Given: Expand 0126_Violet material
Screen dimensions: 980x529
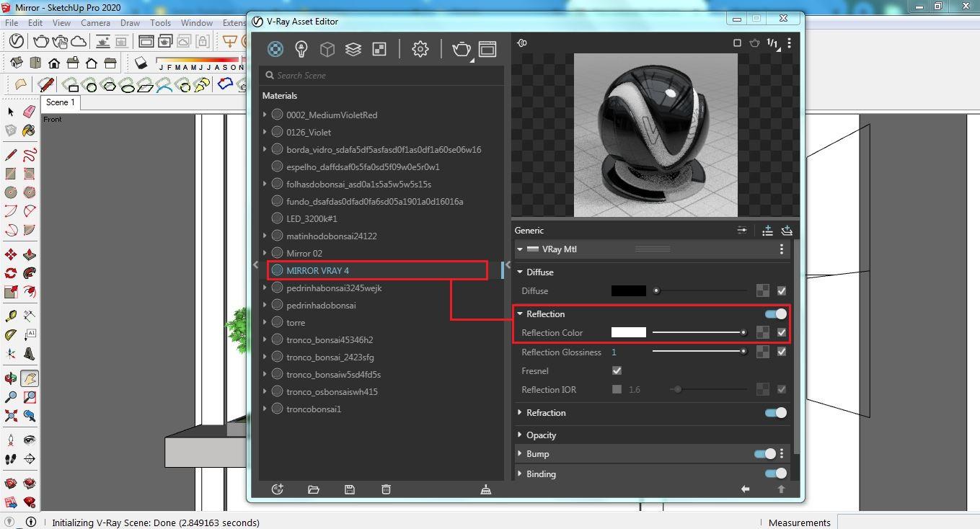Looking at the screenshot, I should pyautogui.click(x=265, y=132).
